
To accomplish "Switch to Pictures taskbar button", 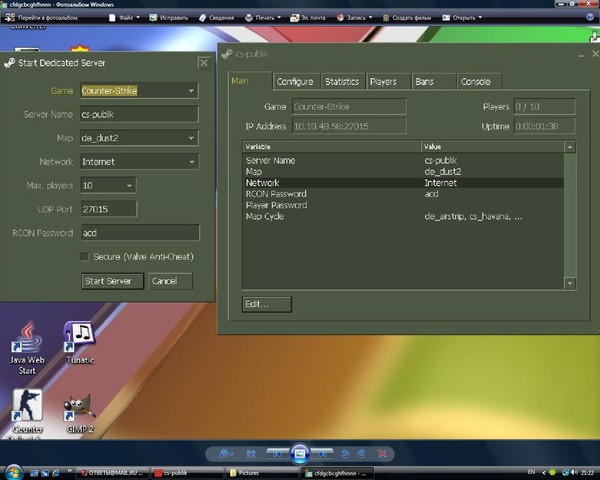I will (x=262, y=473).
